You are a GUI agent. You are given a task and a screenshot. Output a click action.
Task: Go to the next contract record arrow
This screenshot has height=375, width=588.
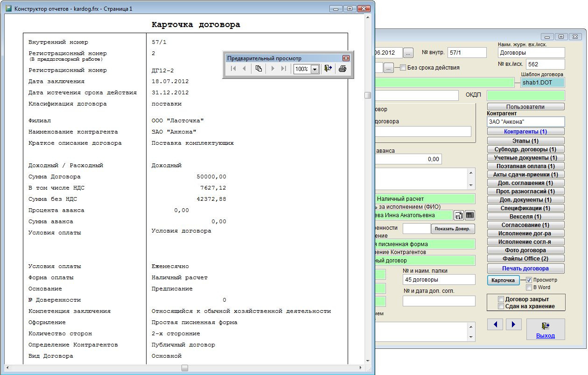click(513, 324)
